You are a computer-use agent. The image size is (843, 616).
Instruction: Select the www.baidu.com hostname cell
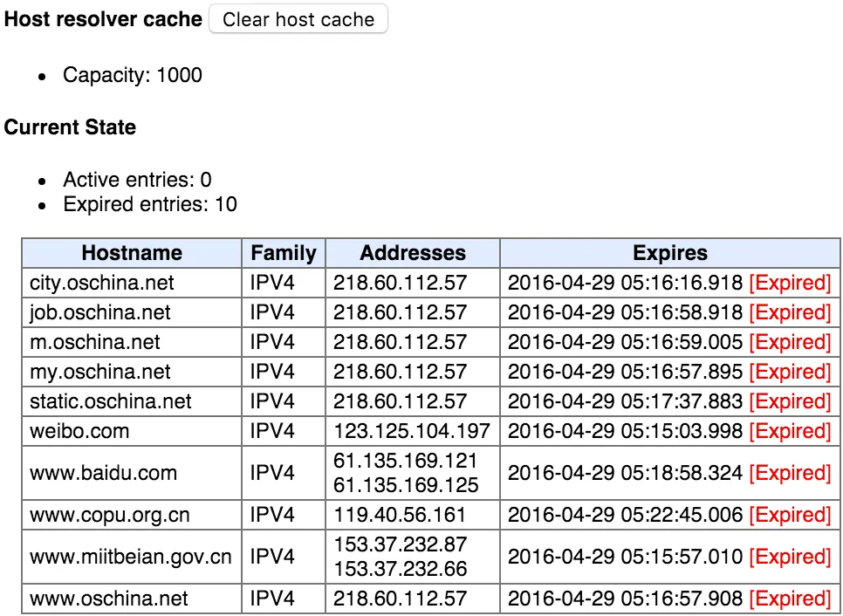(103, 473)
